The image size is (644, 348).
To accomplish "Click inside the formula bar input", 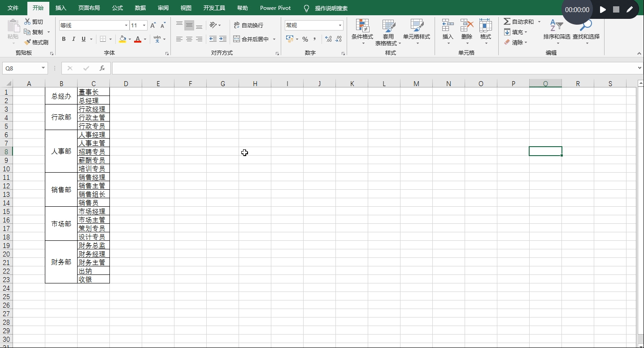I will point(374,68).
